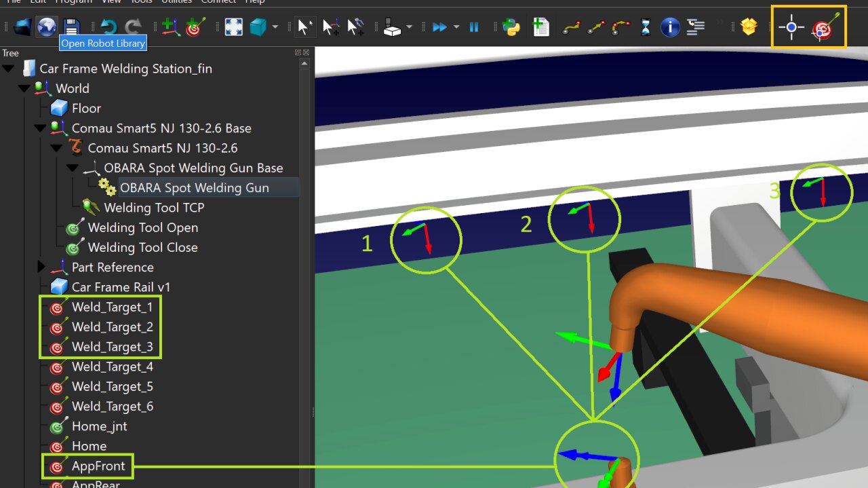Close the Tree panel
This screenshot has width=868, height=488.
click(306, 53)
